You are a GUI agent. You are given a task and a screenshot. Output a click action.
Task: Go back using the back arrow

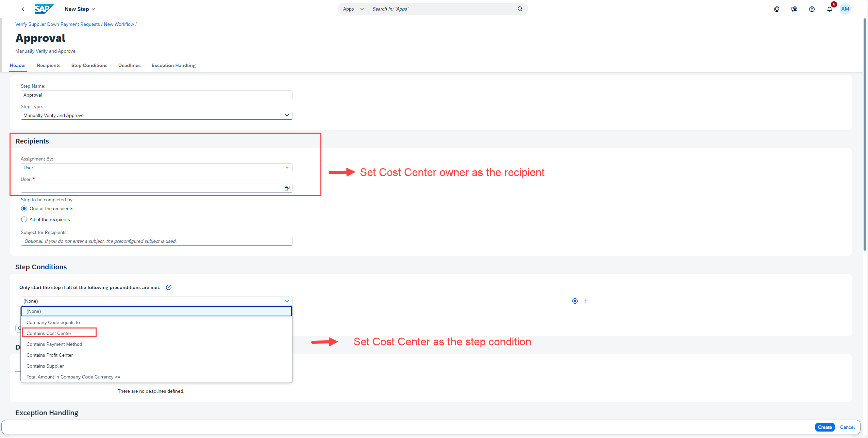tap(23, 9)
